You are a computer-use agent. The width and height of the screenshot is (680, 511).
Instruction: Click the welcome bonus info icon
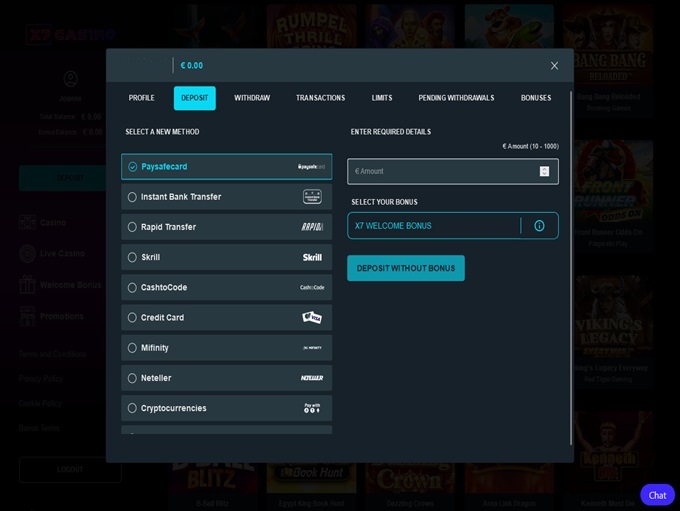pyautogui.click(x=539, y=226)
